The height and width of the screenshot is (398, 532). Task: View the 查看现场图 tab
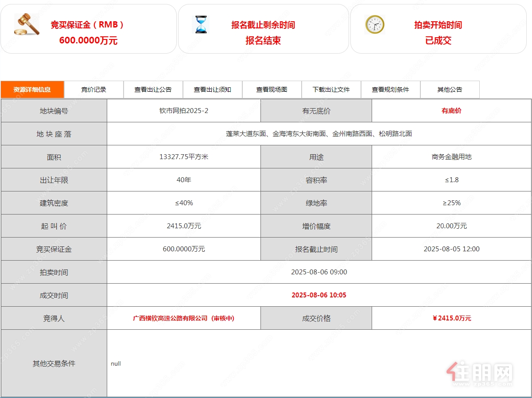(272, 90)
